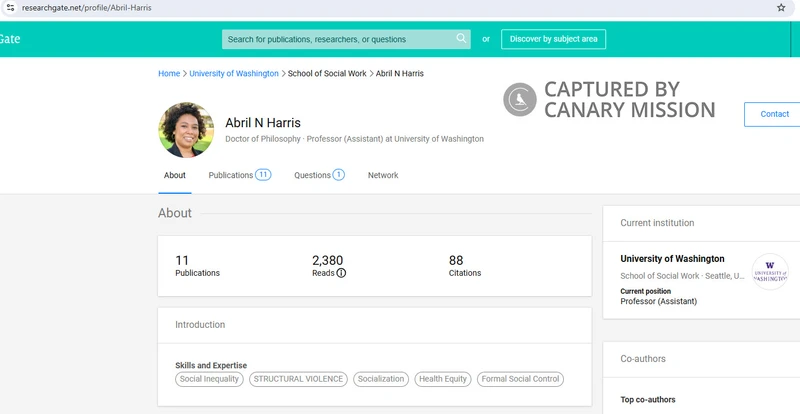800x414 pixels.
Task: Click the Contact button
Action: 772,114
